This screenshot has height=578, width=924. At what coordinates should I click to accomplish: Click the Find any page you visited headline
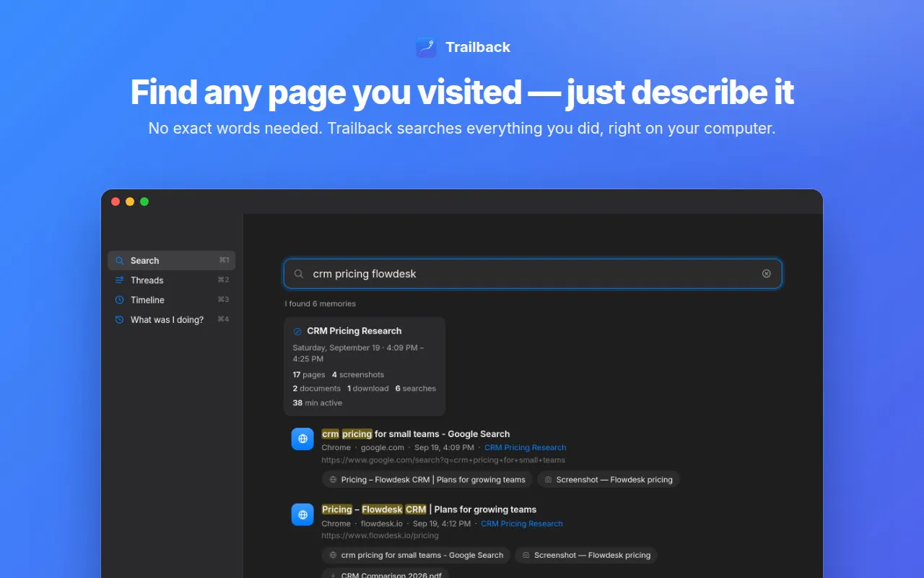pyautogui.click(x=462, y=92)
